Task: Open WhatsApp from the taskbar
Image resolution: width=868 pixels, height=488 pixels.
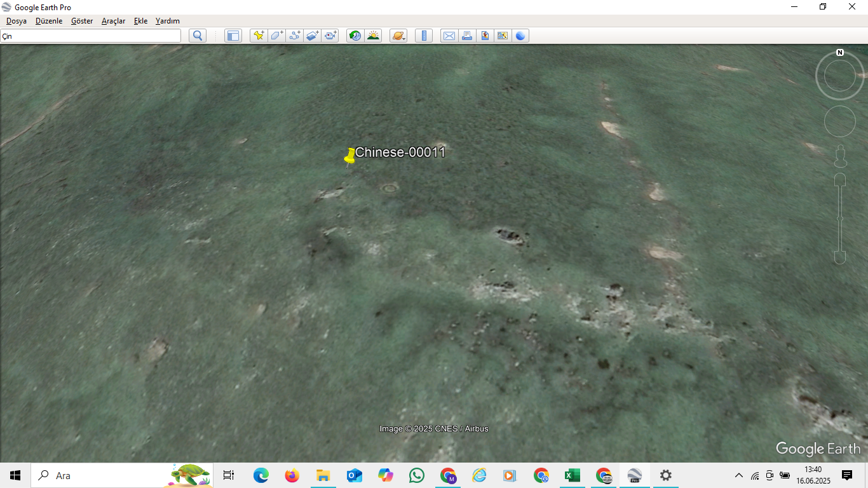Action: click(417, 475)
